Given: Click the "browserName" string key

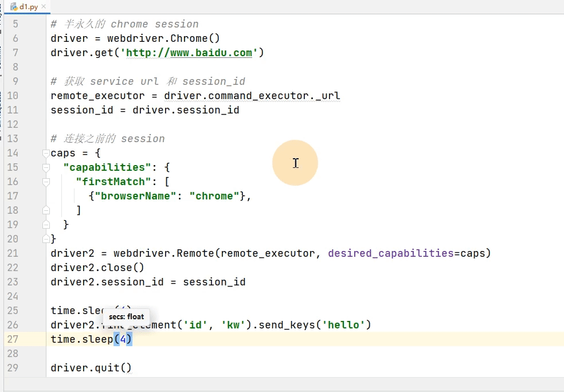Looking at the screenshot, I should (135, 196).
